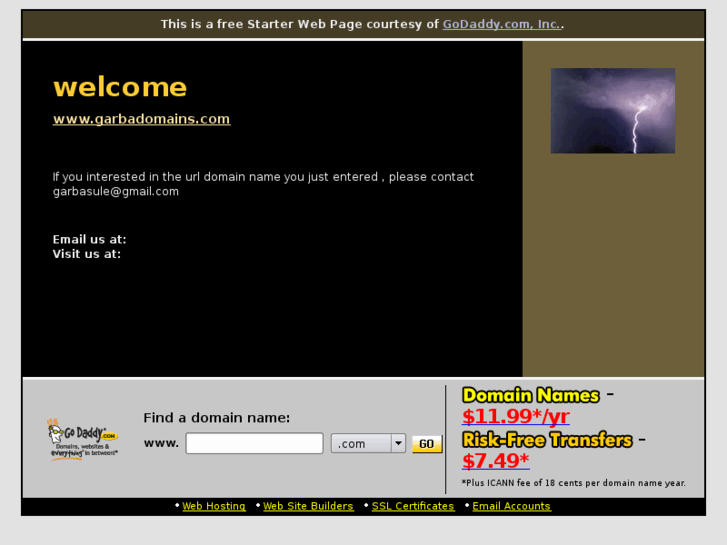The width and height of the screenshot is (727, 545).
Task: Click the 'Email us at:' label
Action: tap(89, 239)
